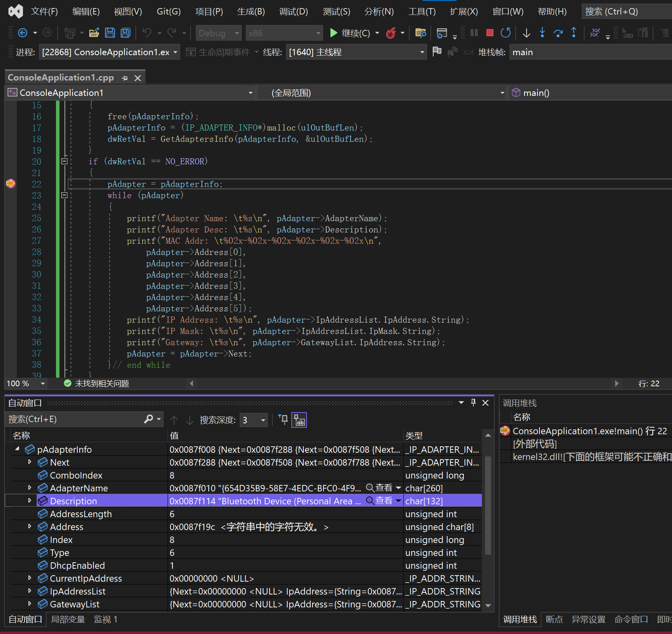The height and width of the screenshot is (634, 672).
Task: Close the Autos window panel
Action: point(485,402)
